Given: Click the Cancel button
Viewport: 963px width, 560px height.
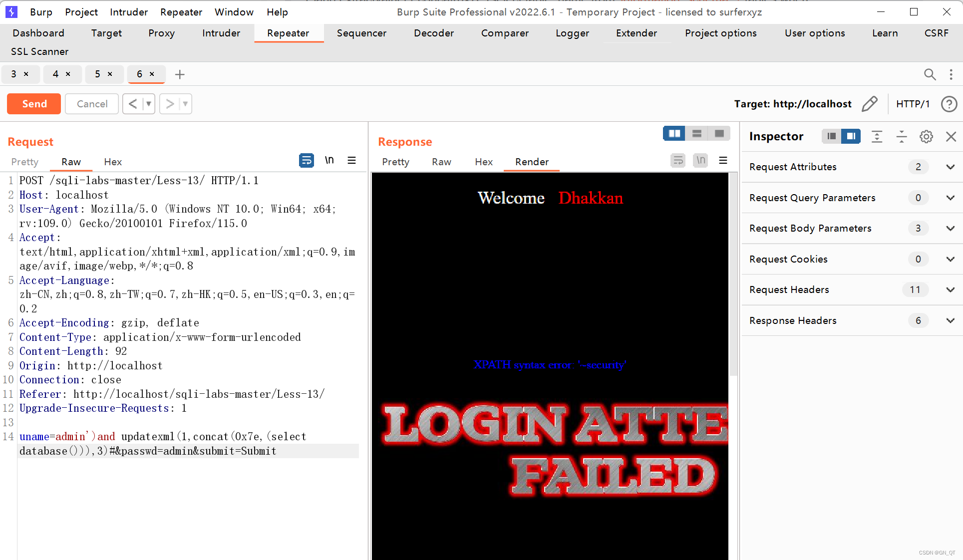Looking at the screenshot, I should [x=92, y=104].
